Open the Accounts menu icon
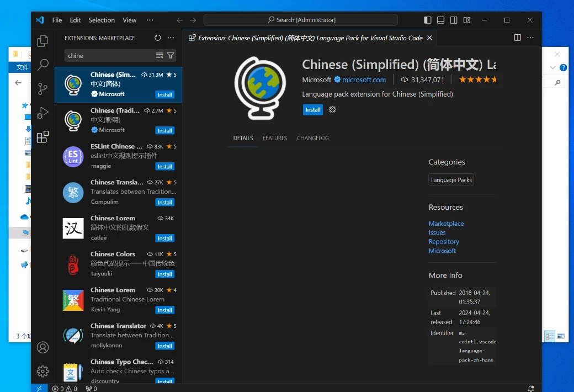 pyautogui.click(x=42, y=347)
